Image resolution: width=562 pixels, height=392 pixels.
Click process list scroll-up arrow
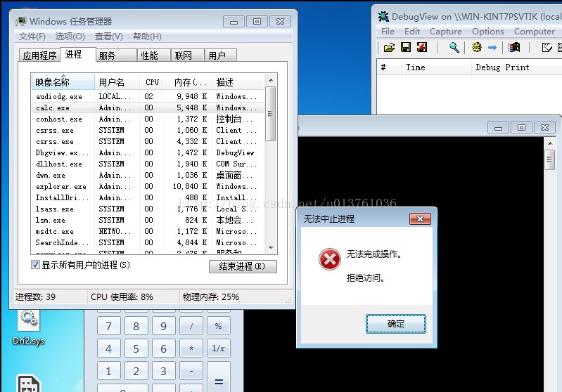click(x=271, y=80)
